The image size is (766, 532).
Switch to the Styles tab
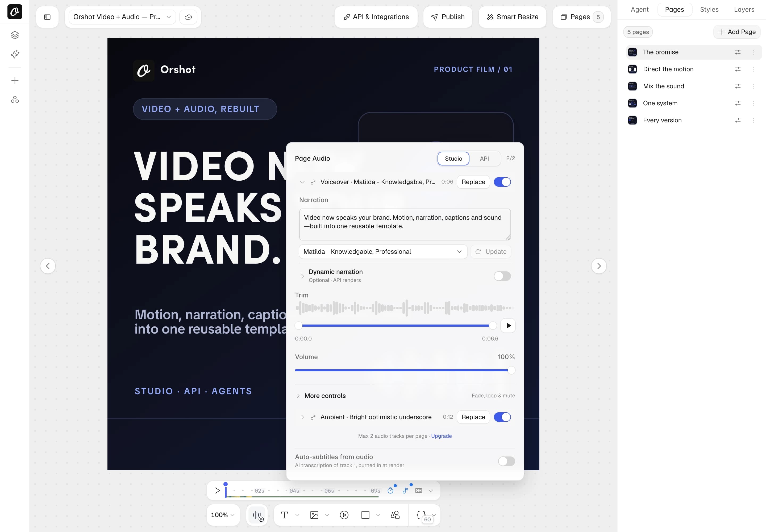[x=709, y=9]
